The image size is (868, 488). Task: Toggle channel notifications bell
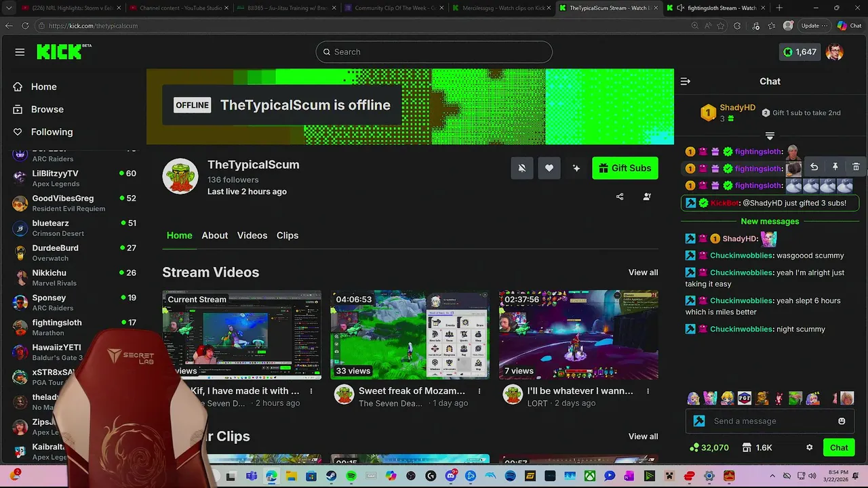pyautogui.click(x=521, y=168)
